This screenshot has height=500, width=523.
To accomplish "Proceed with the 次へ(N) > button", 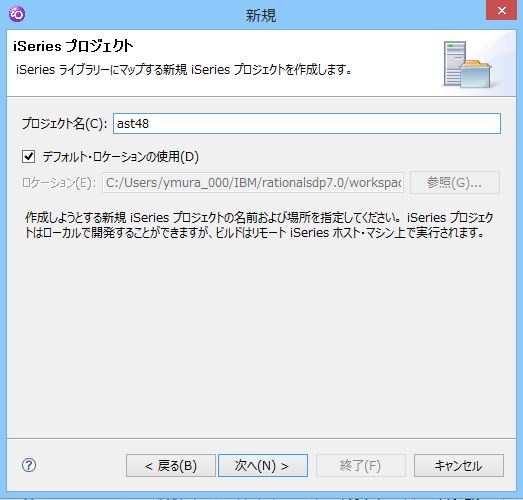I will tap(263, 465).
